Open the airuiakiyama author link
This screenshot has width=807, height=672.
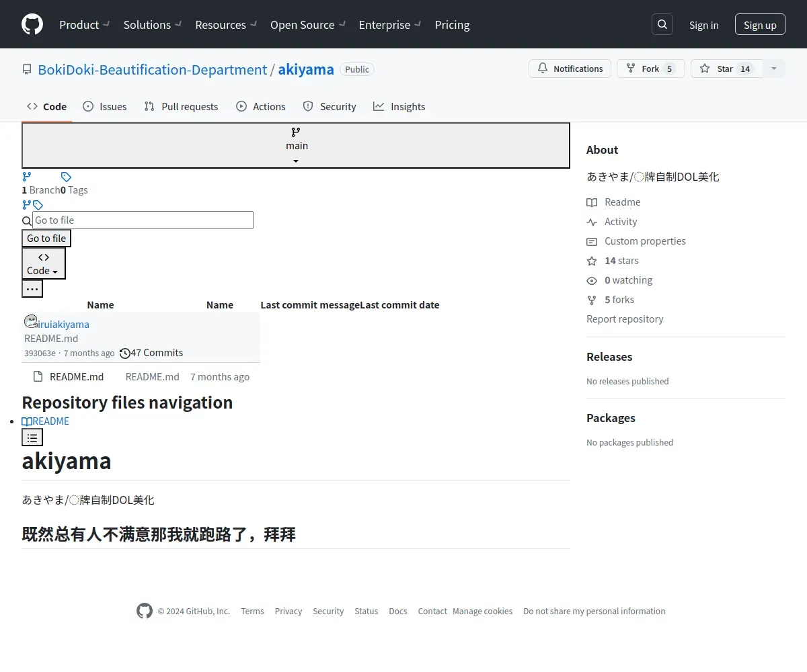(62, 324)
